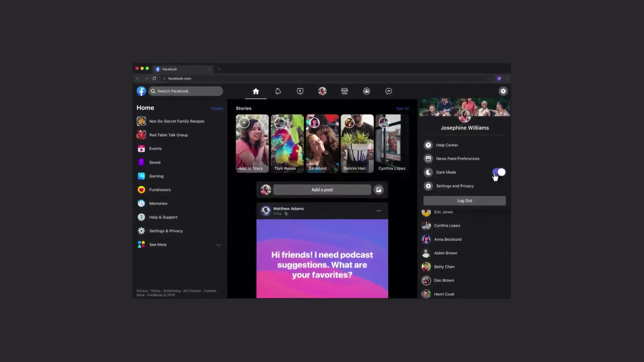644x362 pixels.
Task: Open the Marketplace storefront tab
Action: point(344,91)
